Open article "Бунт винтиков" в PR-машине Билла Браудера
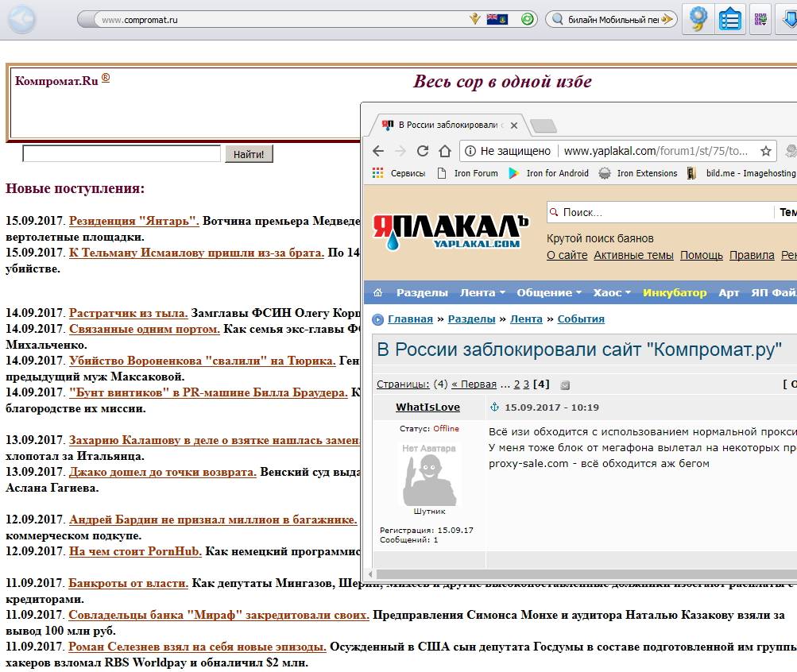797x672 pixels. tap(208, 392)
